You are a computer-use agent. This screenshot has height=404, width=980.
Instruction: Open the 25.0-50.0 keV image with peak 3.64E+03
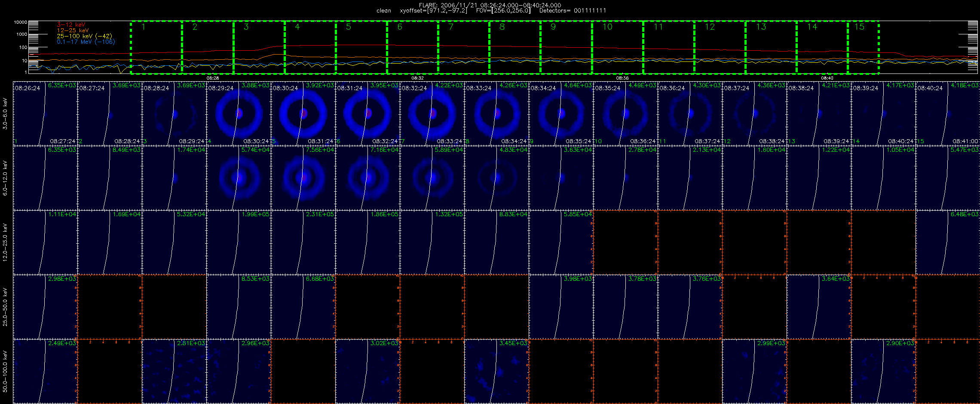(x=819, y=307)
